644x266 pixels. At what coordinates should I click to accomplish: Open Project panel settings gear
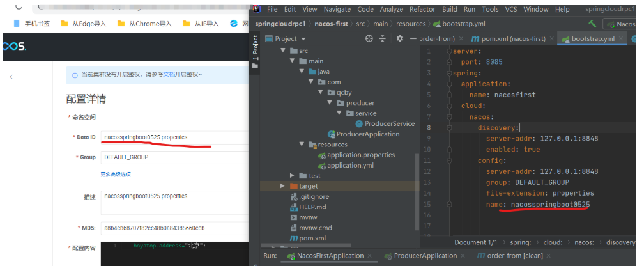coord(400,38)
